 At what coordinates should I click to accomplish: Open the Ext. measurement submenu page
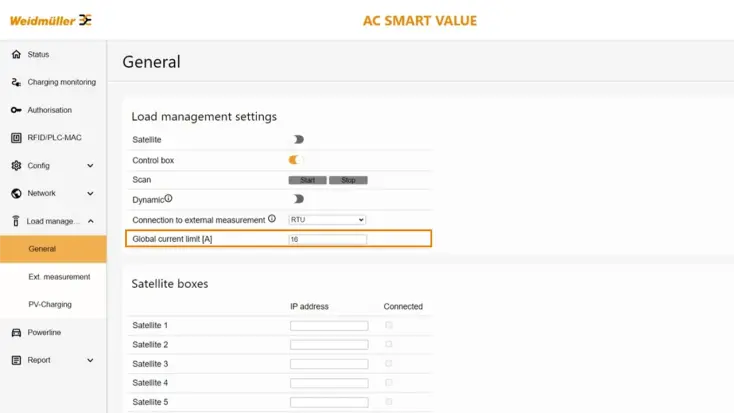59,277
